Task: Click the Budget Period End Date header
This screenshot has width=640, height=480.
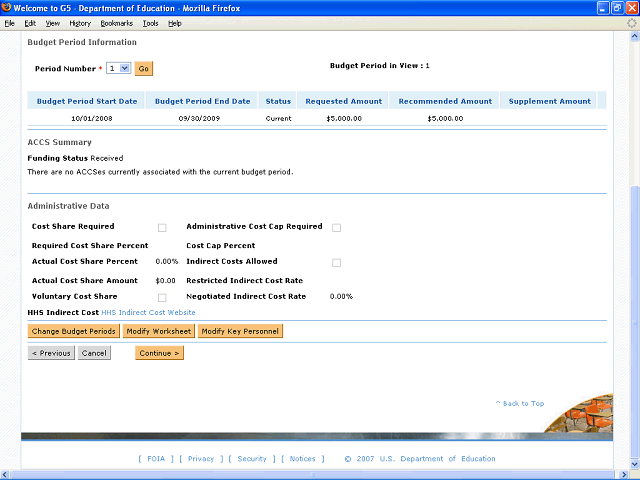Action: [202, 101]
